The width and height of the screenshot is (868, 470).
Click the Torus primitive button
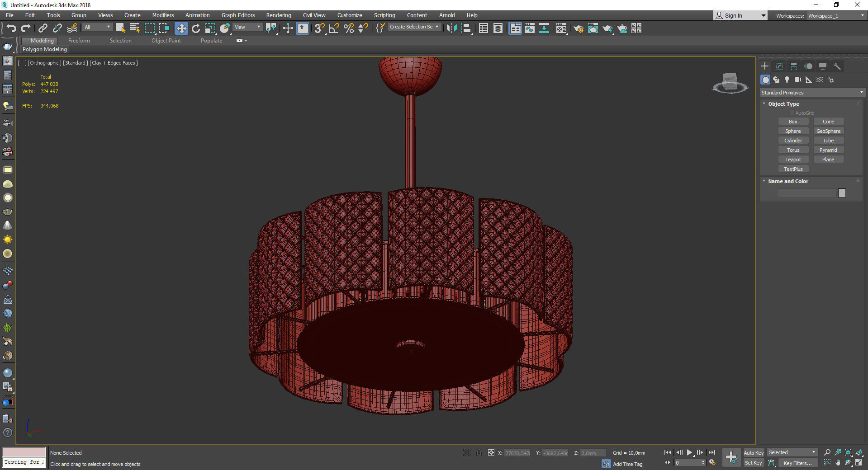pyautogui.click(x=793, y=150)
